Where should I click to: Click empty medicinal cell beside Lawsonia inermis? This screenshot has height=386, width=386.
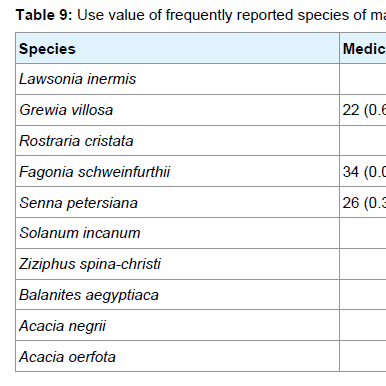click(363, 79)
